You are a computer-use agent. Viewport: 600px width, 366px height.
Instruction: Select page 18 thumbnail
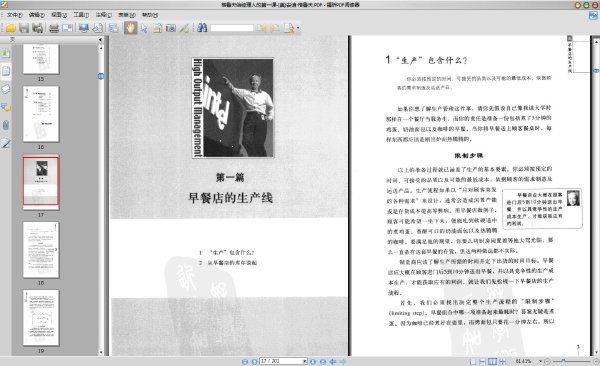pos(41,250)
